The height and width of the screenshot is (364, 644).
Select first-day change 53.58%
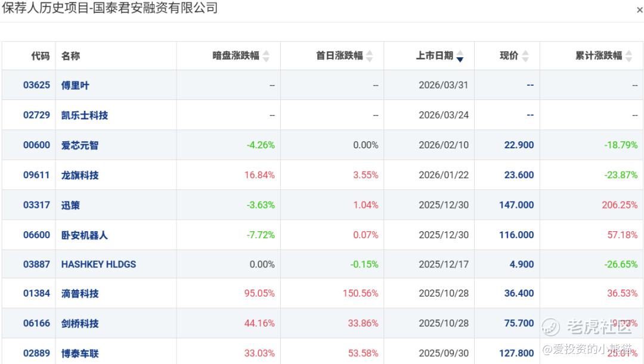[x=363, y=353]
